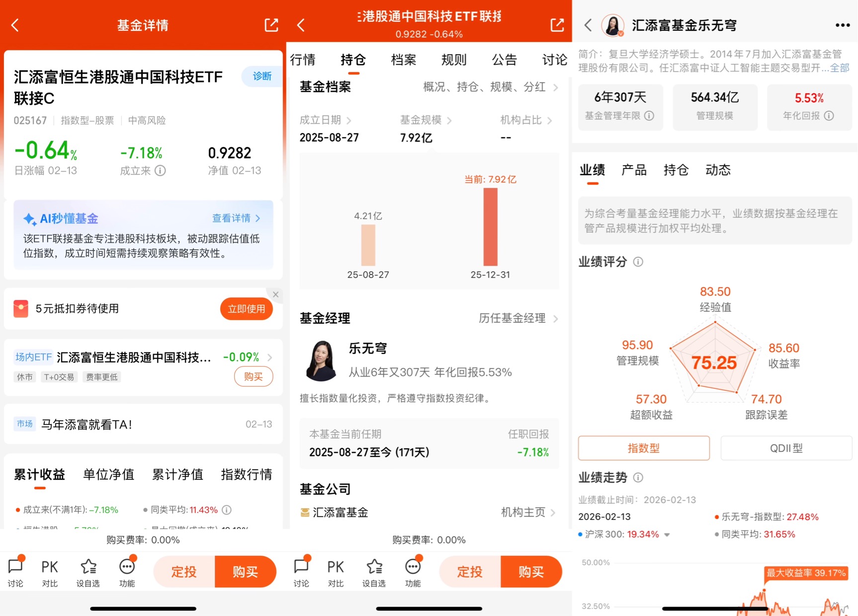Select 指数行情 chart tab
This screenshot has height=616, width=858.
click(247, 475)
